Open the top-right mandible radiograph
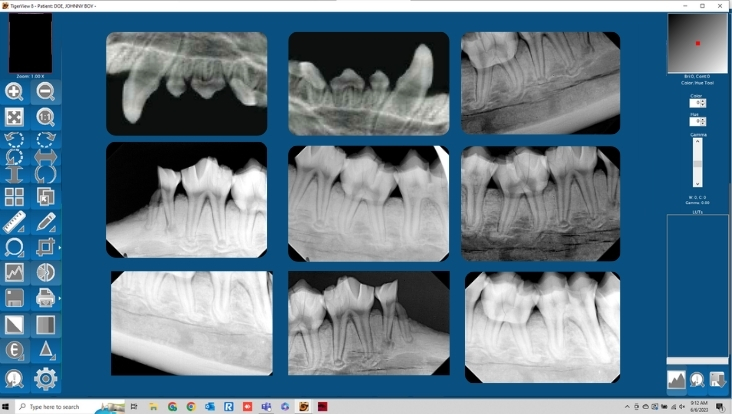Viewport: 732px width, 414px height. pos(541,83)
